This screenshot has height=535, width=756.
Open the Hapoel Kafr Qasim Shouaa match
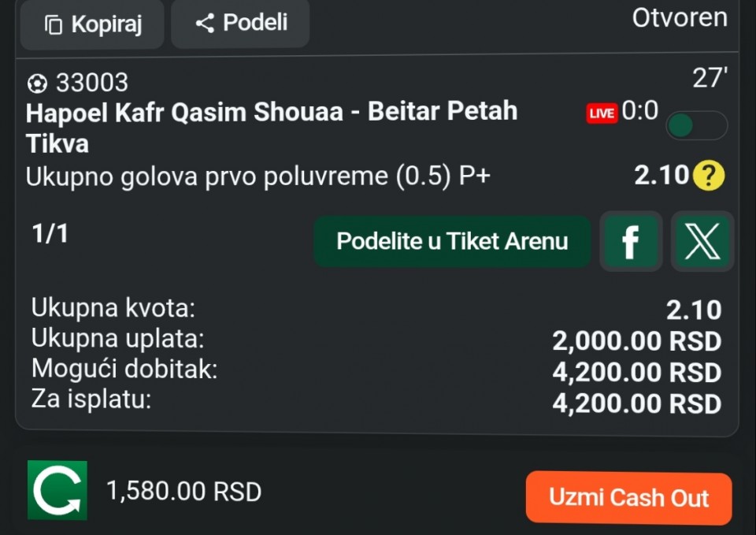pos(271,126)
